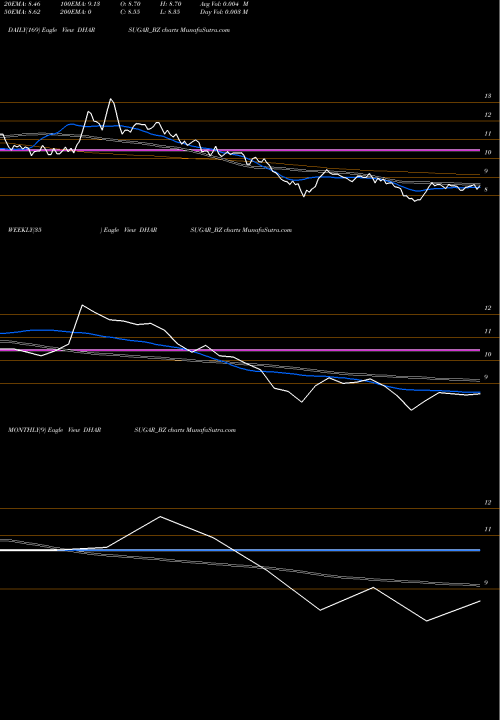Click the MONTHLY(9) Eagle View chart title
500x720 pixels.
click(x=55, y=430)
